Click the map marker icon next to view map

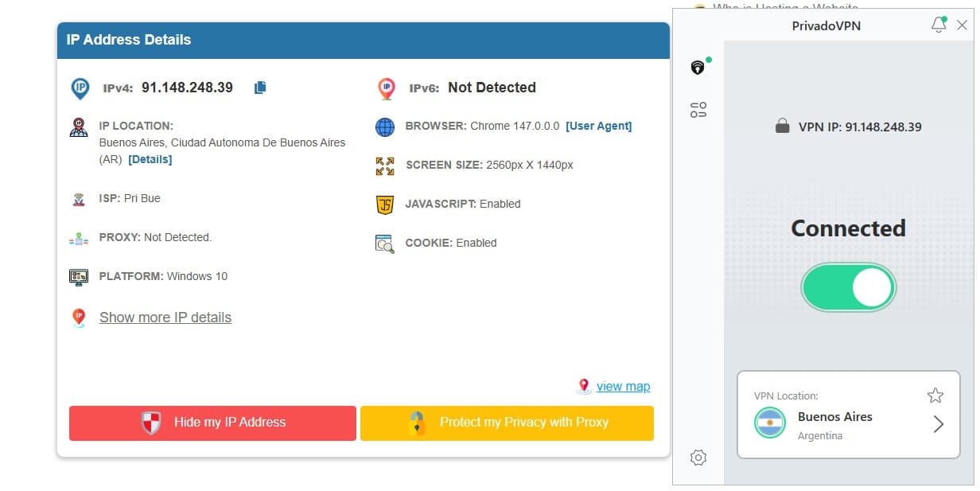pos(584,387)
